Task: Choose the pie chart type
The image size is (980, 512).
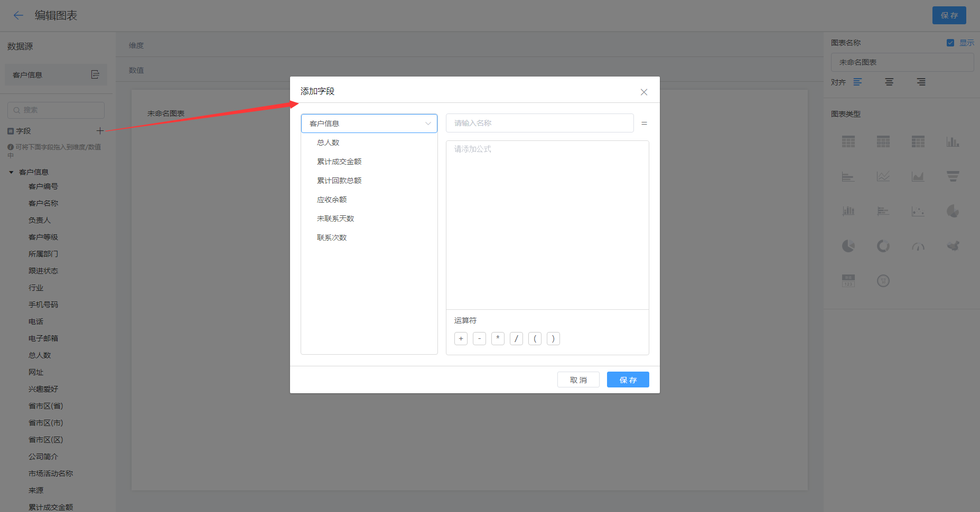Action: click(848, 246)
